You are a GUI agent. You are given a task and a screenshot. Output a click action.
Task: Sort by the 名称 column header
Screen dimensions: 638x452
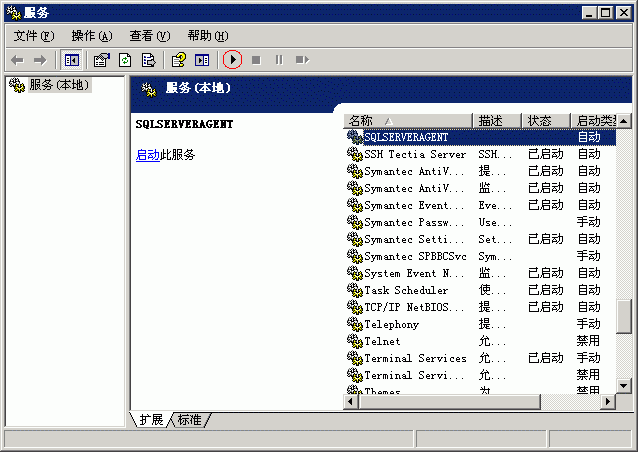point(405,120)
